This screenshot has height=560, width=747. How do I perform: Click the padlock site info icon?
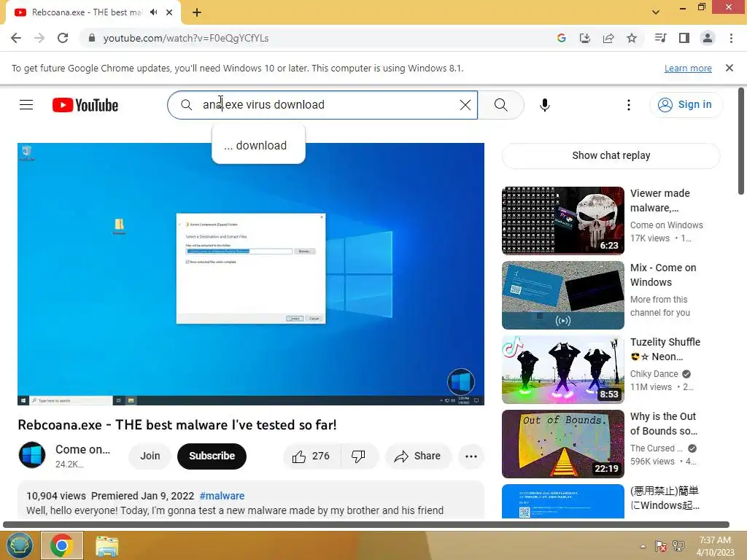pos(92,38)
